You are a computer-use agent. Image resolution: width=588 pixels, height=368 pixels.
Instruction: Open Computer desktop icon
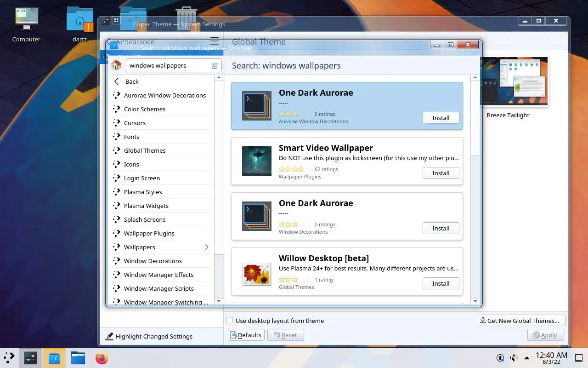click(x=26, y=25)
